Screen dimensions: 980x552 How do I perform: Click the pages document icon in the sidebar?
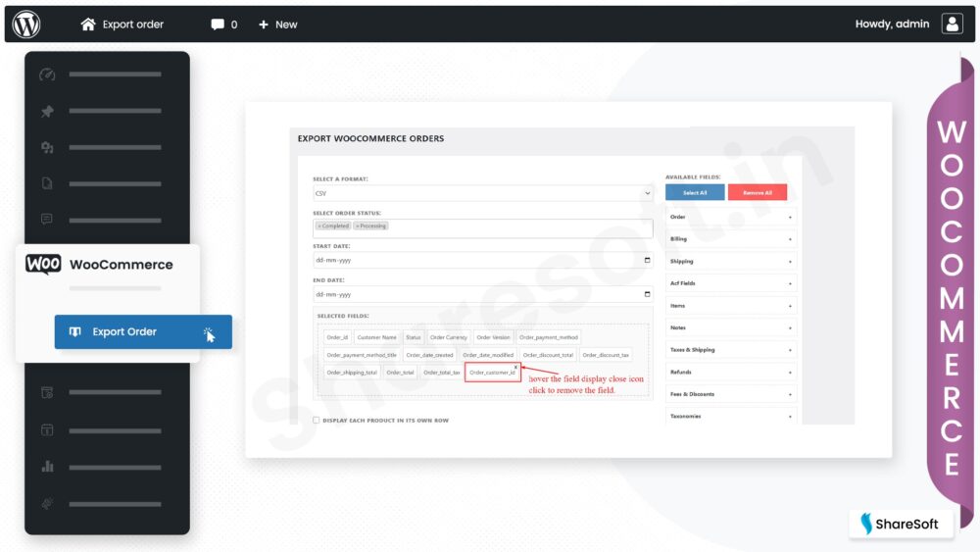click(47, 183)
